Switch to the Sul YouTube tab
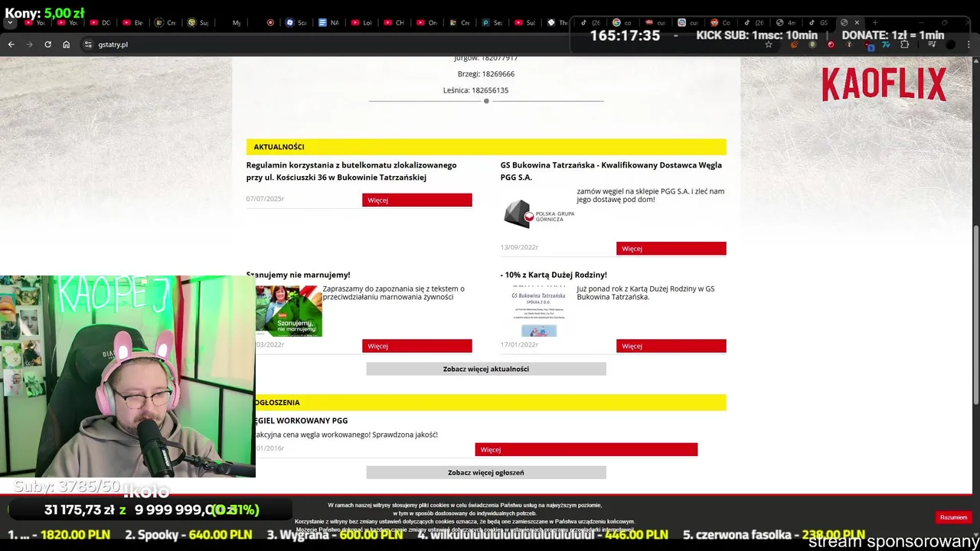980x551 pixels. click(524, 23)
